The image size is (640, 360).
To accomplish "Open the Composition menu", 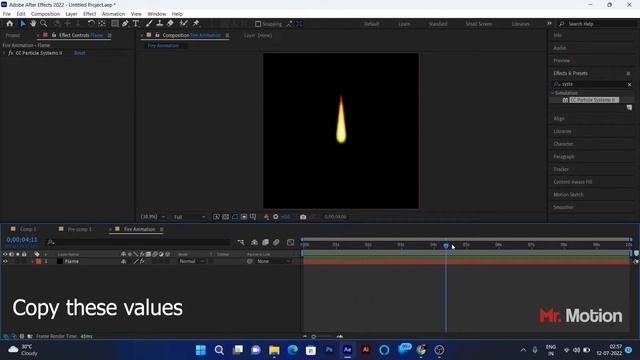I will (45, 14).
